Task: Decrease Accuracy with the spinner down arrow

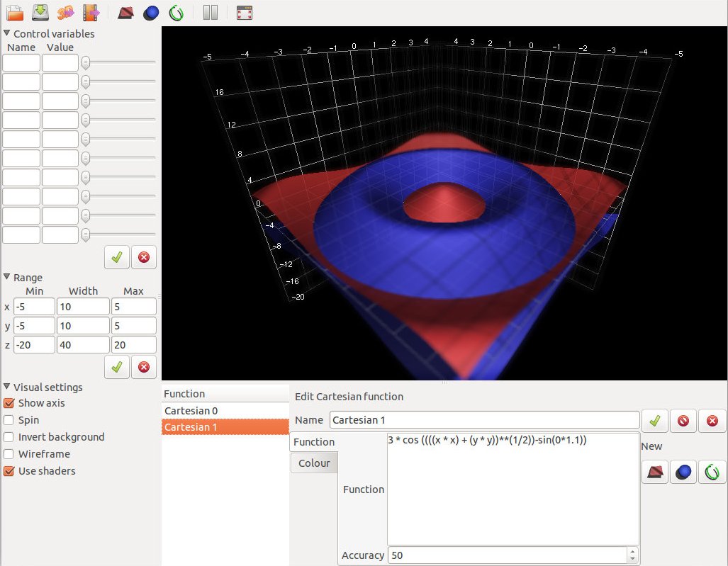Action: pos(632,559)
